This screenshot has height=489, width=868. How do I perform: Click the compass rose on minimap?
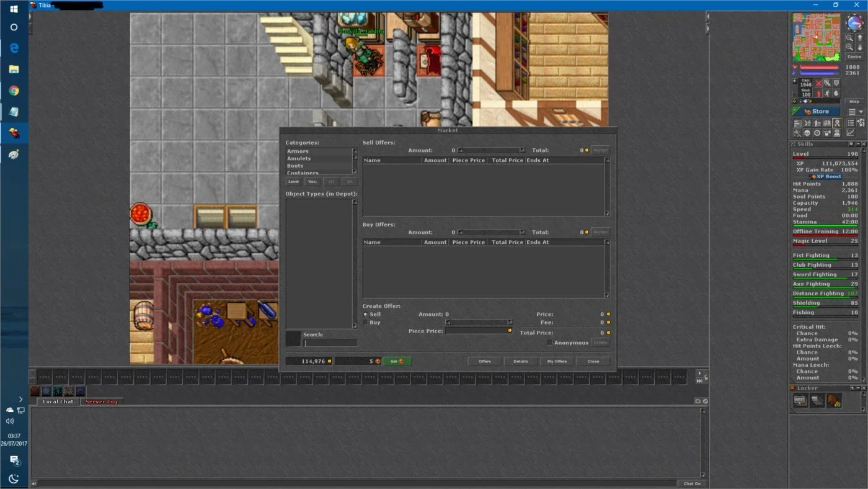(854, 23)
